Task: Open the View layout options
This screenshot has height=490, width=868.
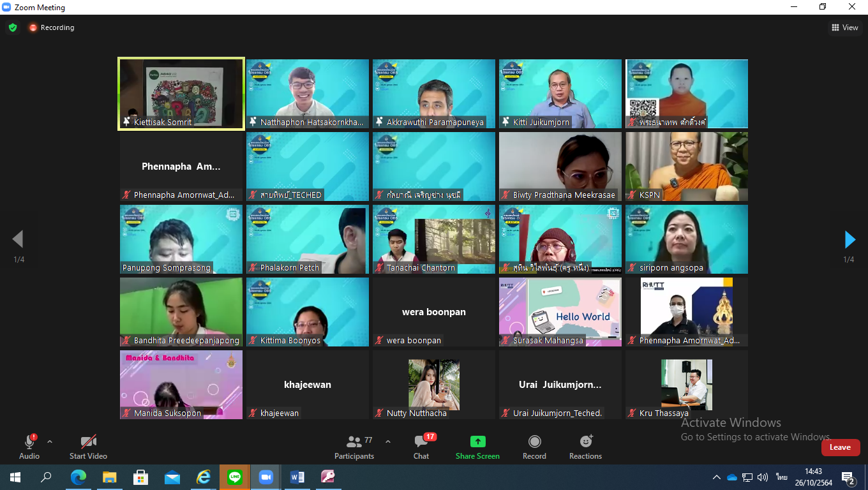Action: (x=844, y=27)
